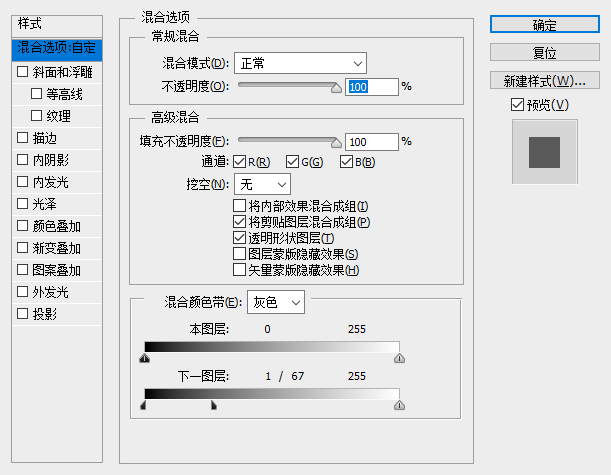Enable 图案叠加 effect checkbox
This screenshot has height=475, width=611.
tap(23, 270)
